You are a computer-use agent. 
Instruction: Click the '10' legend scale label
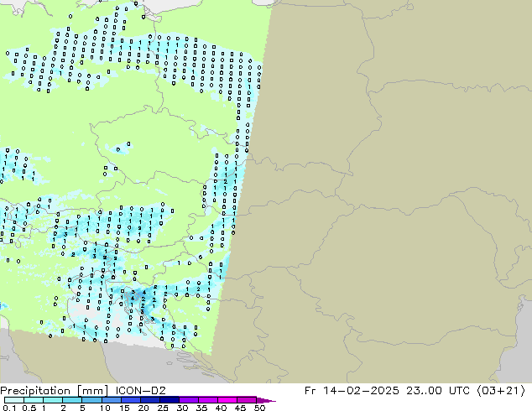pos(105,408)
